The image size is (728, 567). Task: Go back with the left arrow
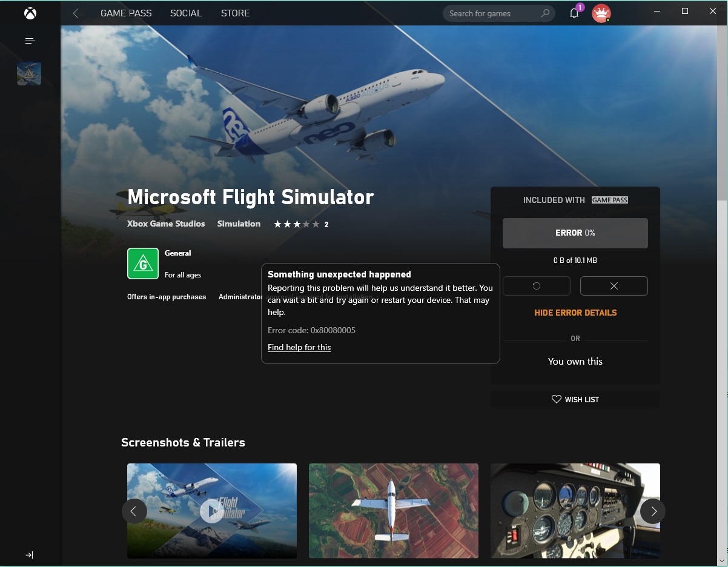point(76,13)
